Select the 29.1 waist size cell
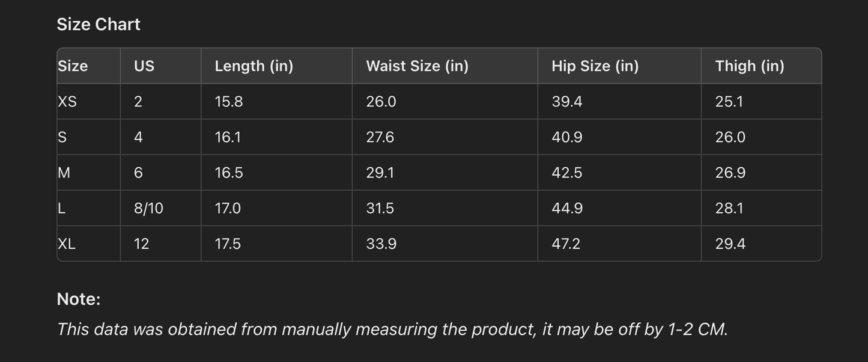The width and height of the screenshot is (868, 362). (380, 173)
